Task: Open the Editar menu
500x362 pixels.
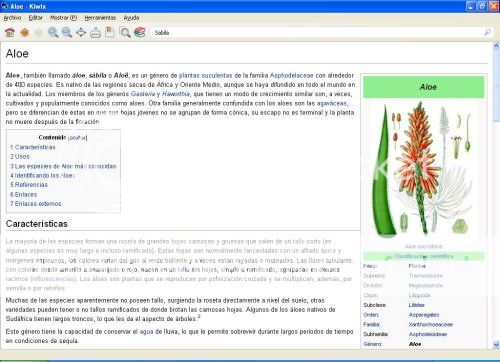Action: pos(36,18)
